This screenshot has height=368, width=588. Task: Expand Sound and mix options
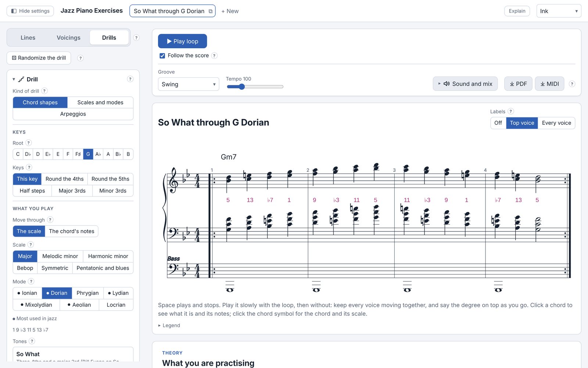465,84
